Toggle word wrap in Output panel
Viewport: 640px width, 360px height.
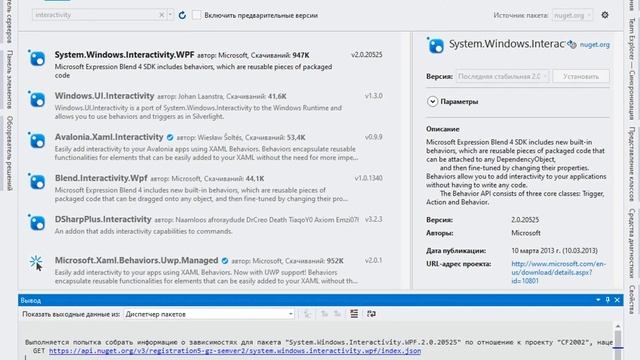[x=371, y=314]
